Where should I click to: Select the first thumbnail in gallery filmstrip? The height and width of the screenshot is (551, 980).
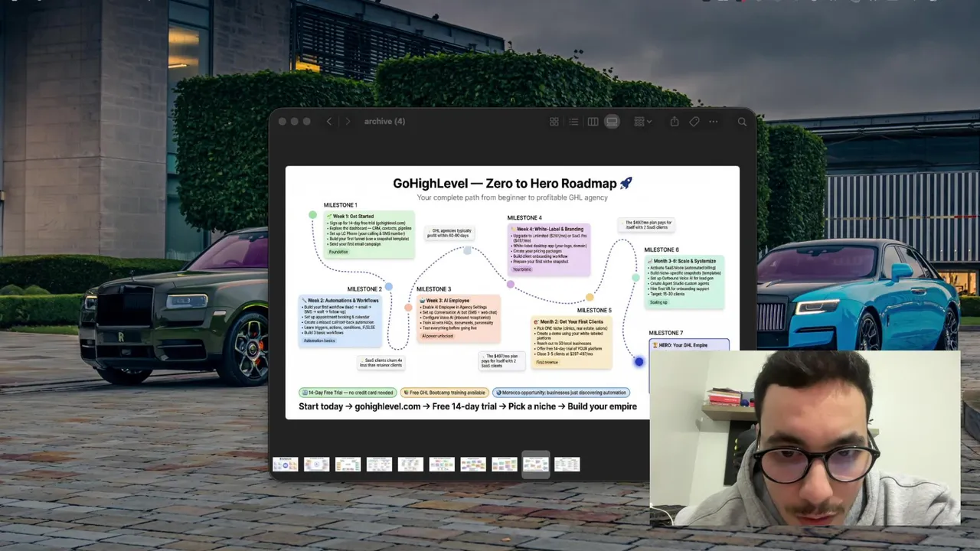point(285,465)
